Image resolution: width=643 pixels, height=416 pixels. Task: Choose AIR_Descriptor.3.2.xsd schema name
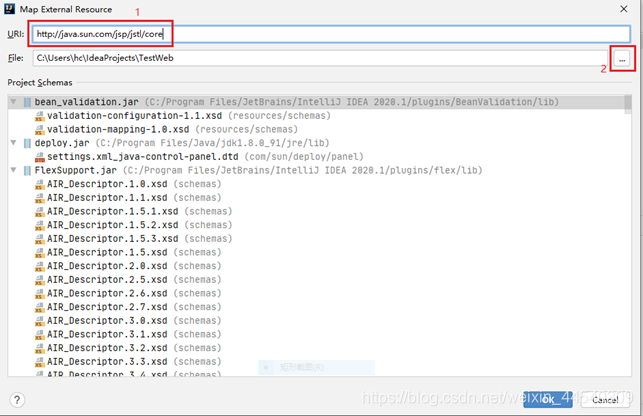107,348
